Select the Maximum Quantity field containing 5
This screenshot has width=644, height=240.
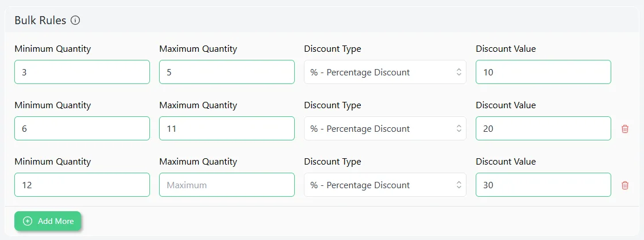tap(227, 72)
